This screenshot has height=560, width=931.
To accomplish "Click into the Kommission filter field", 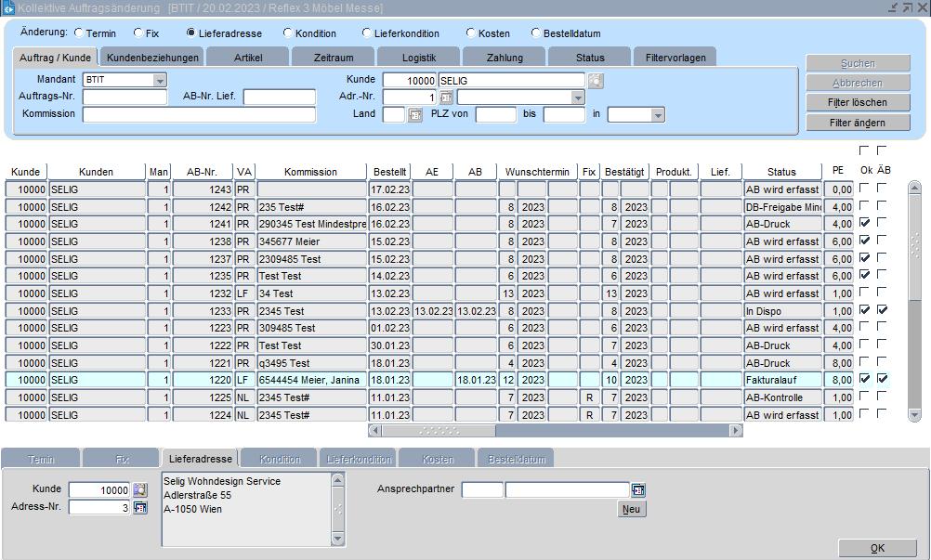I will coord(199,115).
